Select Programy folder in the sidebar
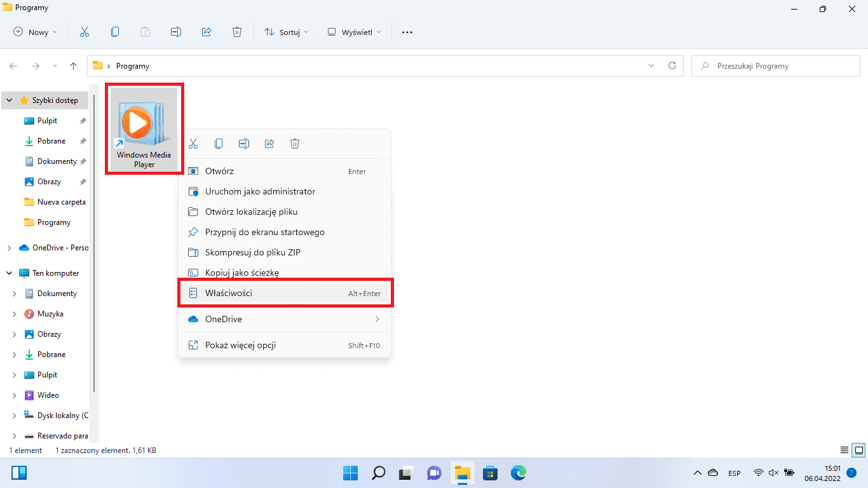The height and width of the screenshot is (488, 868). (47, 222)
